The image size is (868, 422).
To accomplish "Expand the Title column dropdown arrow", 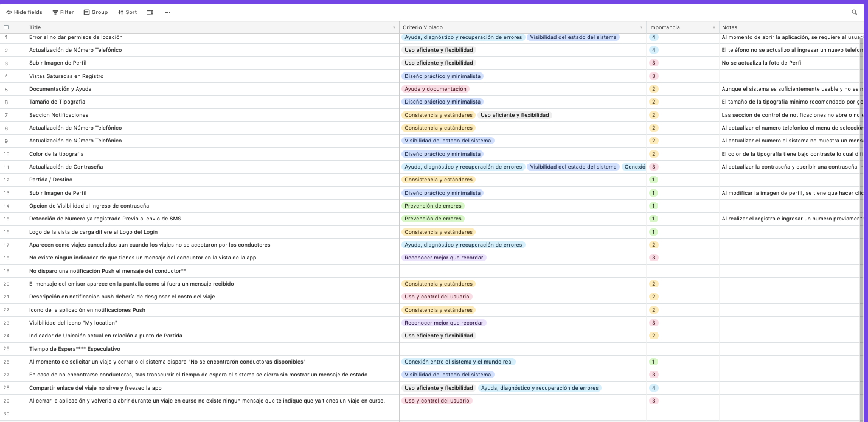I will click(x=394, y=28).
